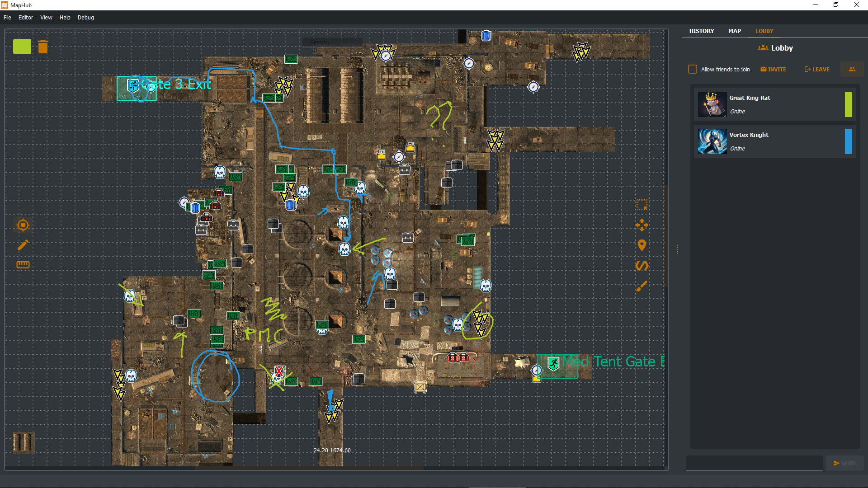Enable the Allow friends to join checkbox
The image size is (868, 488).
click(693, 69)
